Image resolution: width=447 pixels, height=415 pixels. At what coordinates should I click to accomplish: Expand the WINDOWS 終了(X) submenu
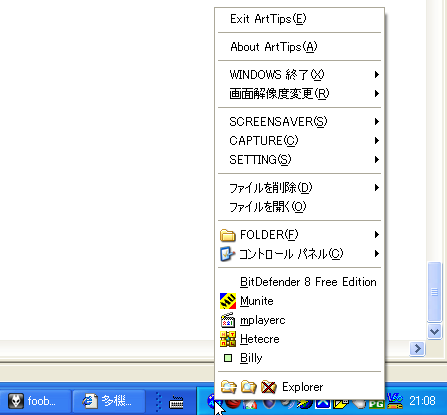point(299,74)
